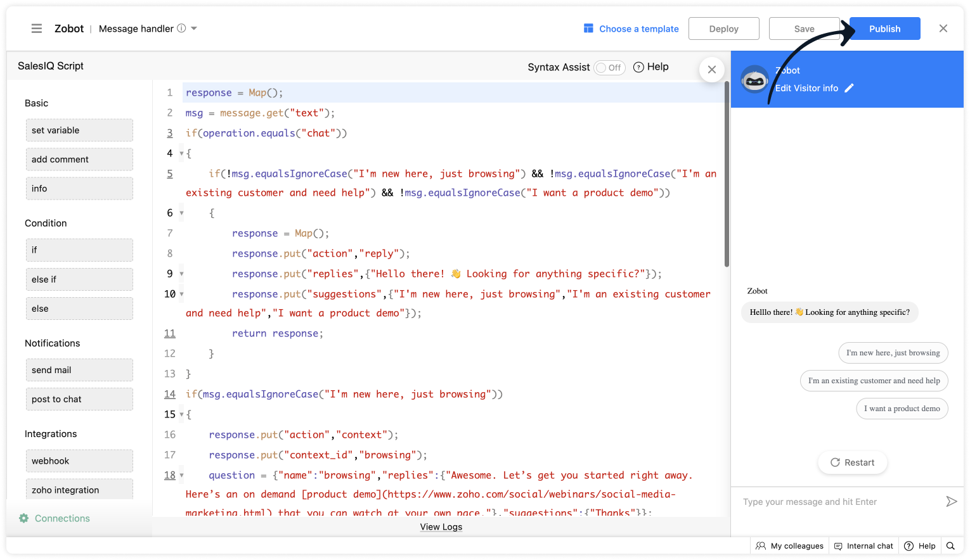Add an add comment block
Viewport: 970px width, 560px height.
[x=79, y=160]
